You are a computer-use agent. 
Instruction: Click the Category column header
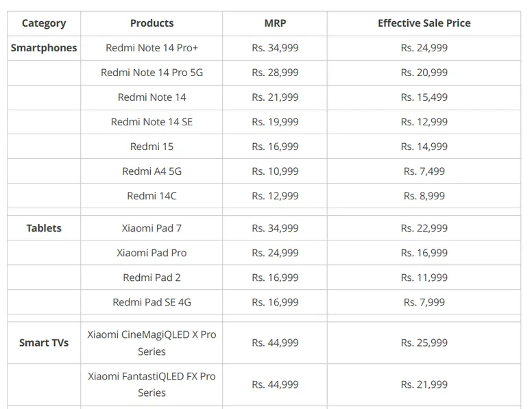(44, 23)
